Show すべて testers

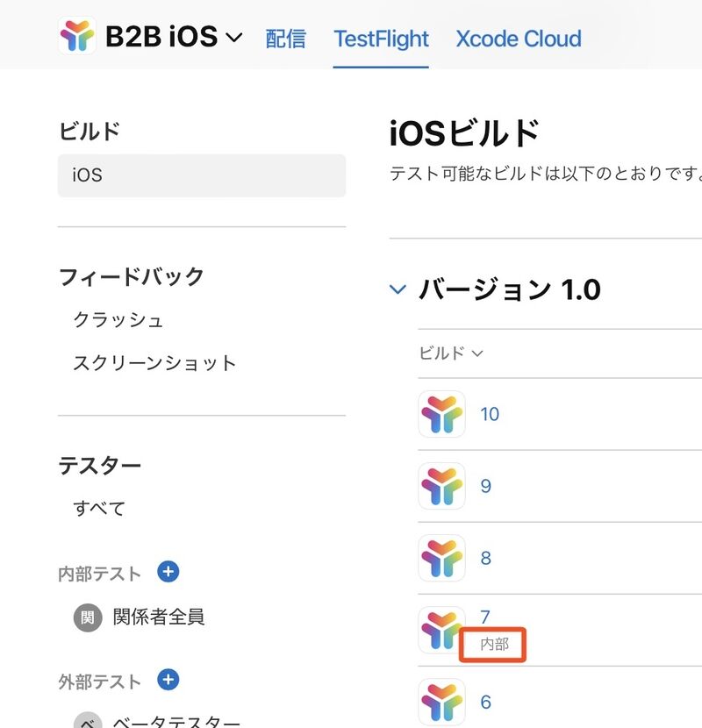99,508
